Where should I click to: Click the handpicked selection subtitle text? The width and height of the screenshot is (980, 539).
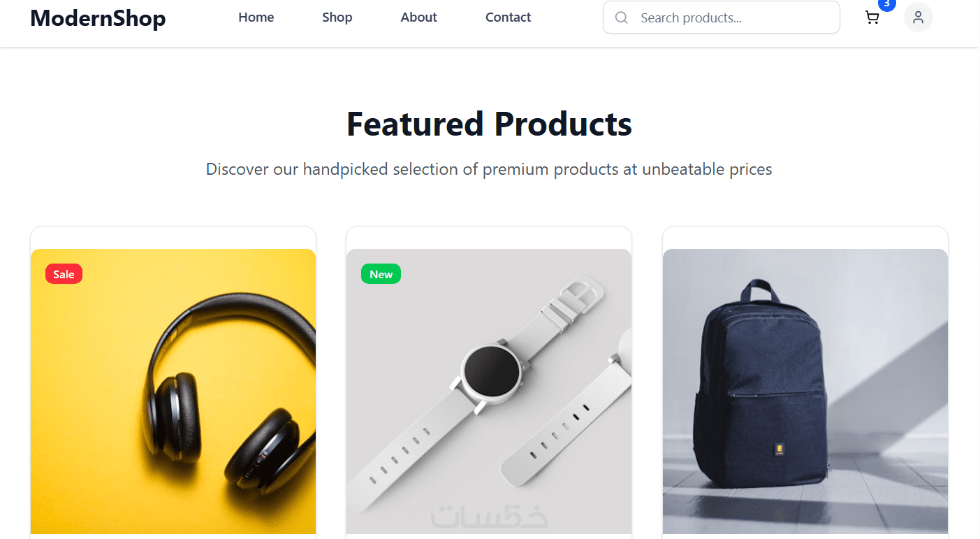point(489,169)
